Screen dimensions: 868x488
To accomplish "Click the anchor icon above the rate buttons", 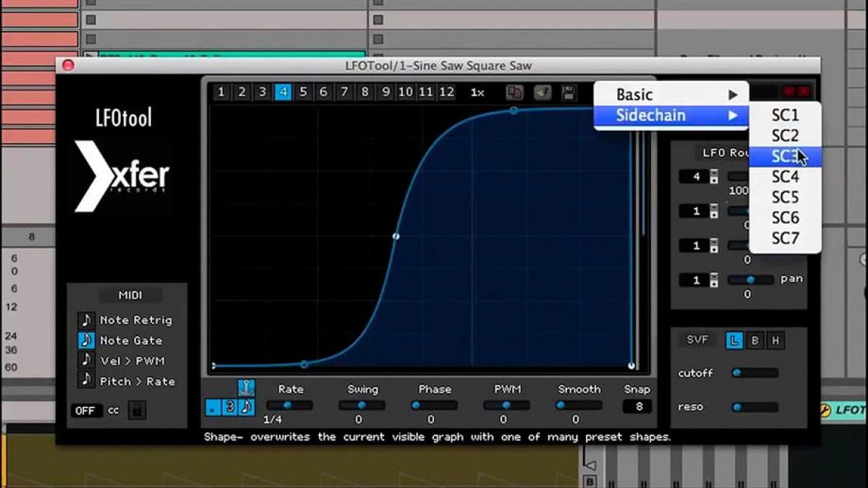I will (x=246, y=388).
